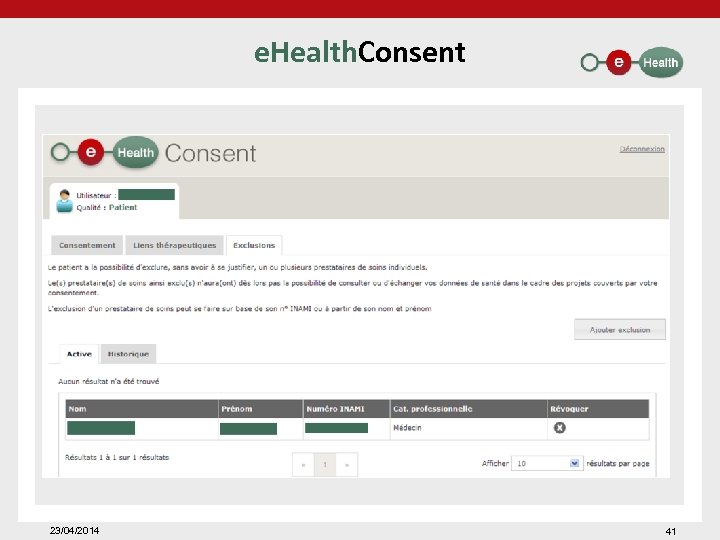This screenshot has width=720, height=540.
Task: Click the eHealthConsent slide title
Action: tap(360, 52)
